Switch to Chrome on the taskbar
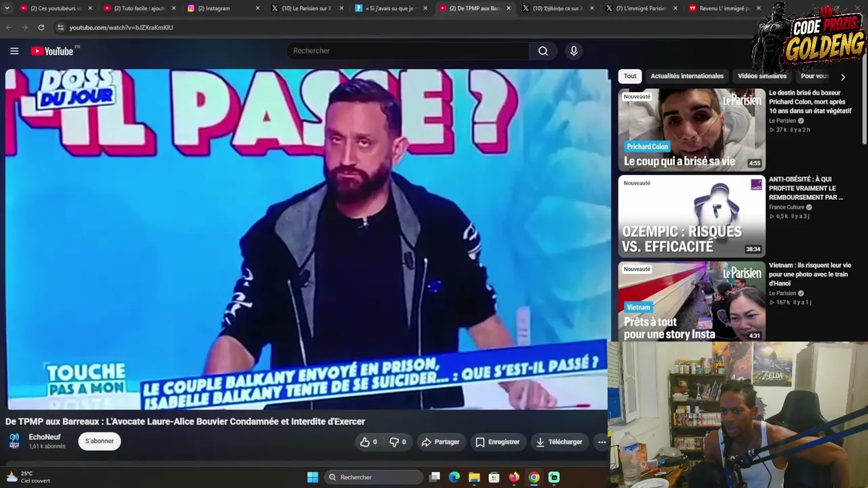868x488 pixels. pyautogui.click(x=534, y=477)
